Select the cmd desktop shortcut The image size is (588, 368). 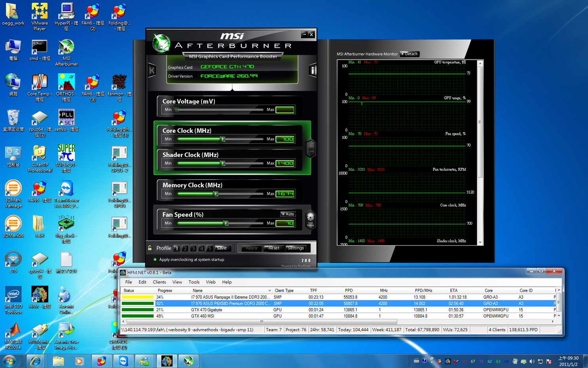(x=40, y=50)
